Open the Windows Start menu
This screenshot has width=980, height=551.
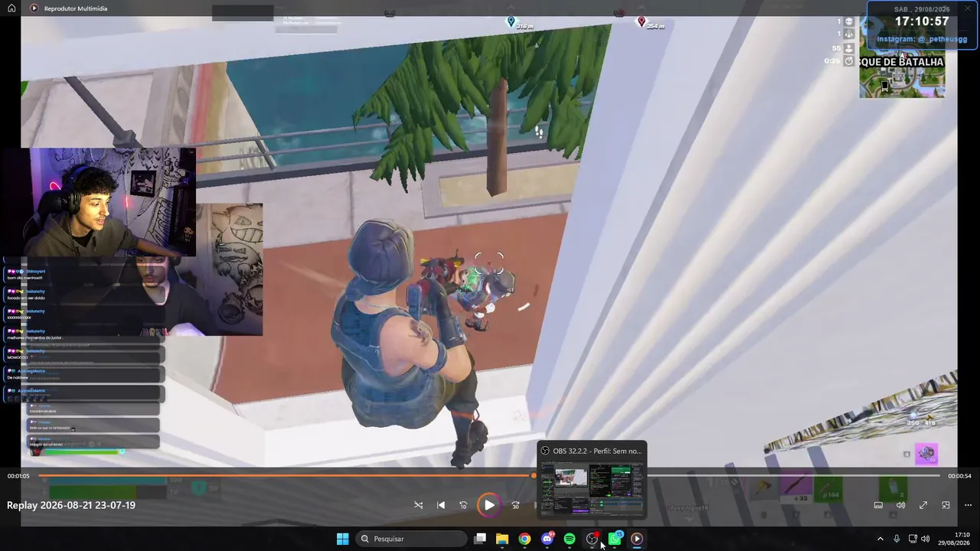[342, 539]
